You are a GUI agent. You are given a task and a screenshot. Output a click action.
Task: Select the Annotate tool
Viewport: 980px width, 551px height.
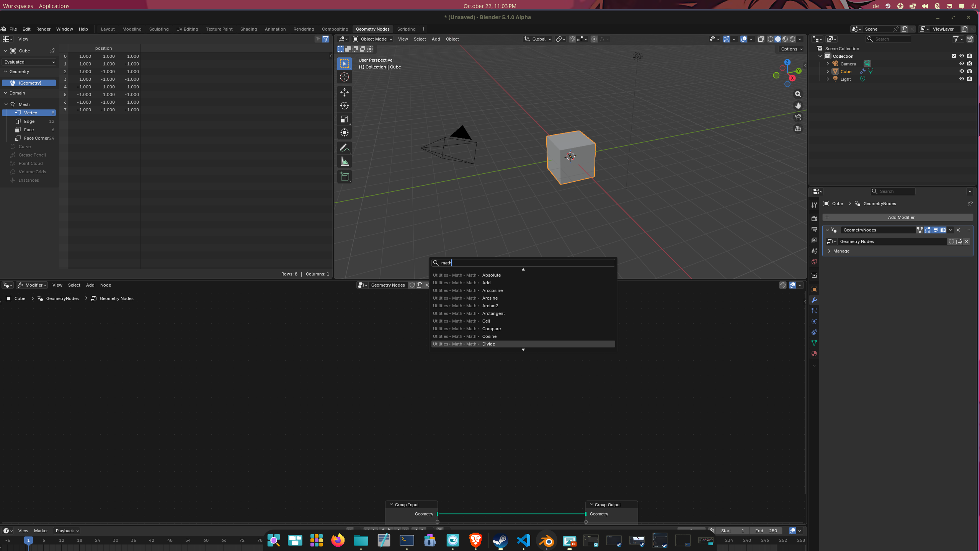tap(345, 148)
